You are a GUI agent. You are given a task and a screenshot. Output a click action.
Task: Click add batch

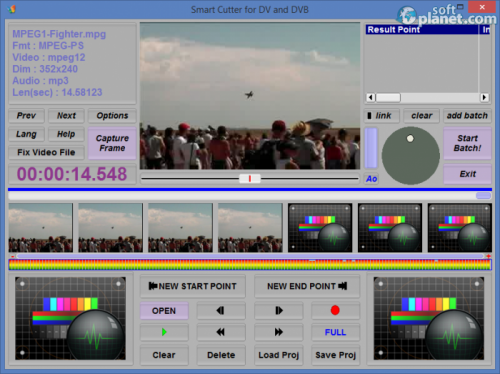click(x=467, y=116)
